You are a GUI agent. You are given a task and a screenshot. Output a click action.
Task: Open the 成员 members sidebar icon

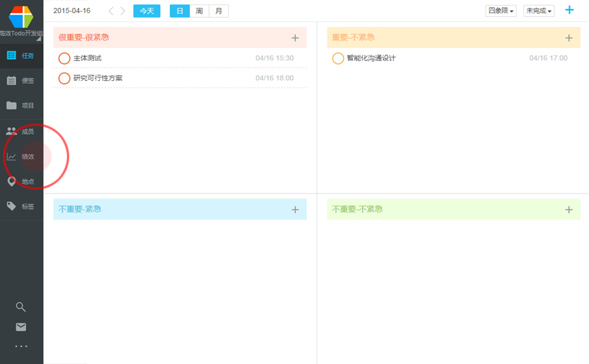12,132
